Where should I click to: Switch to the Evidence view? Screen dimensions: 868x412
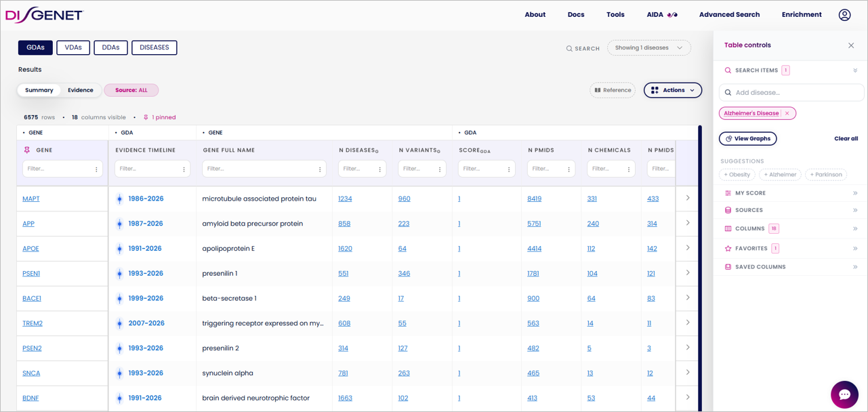(81, 90)
